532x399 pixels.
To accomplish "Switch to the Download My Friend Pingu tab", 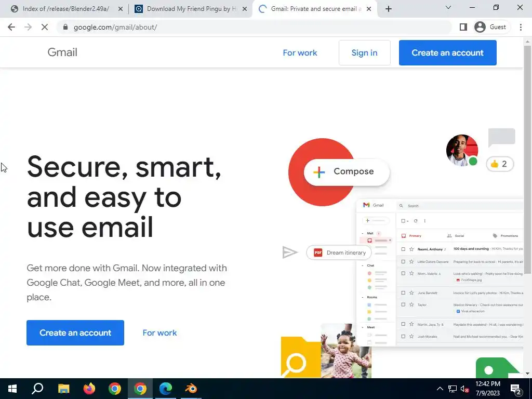I will tap(191, 9).
